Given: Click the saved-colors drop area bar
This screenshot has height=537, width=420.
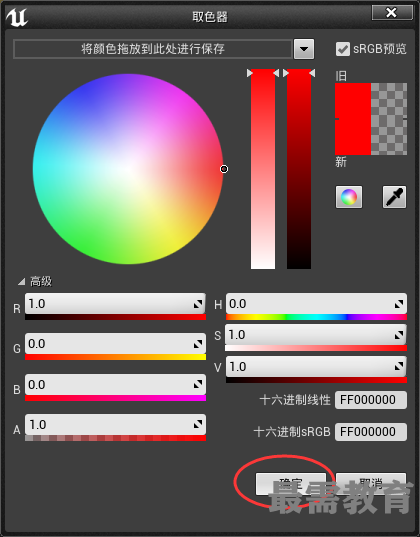Looking at the screenshot, I should [x=153, y=49].
